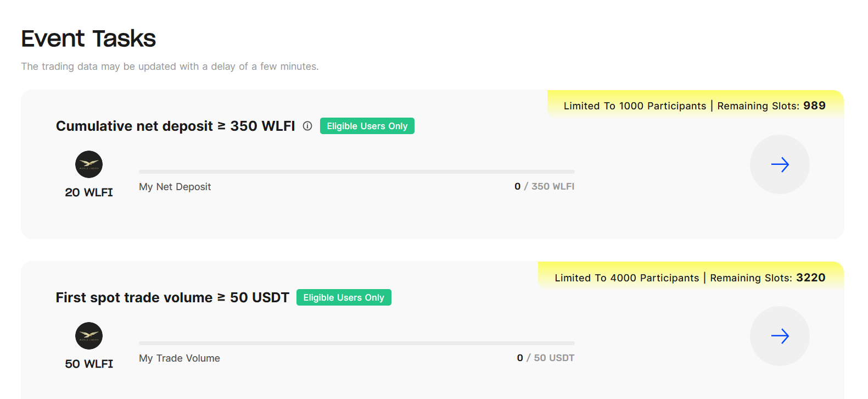868x399 pixels.
Task: Open the spot trade task with its arrow button
Action: click(x=780, y=336)
